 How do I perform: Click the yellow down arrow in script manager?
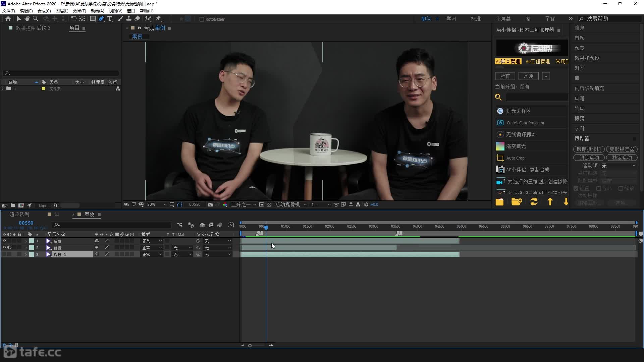pyautogui.click(x=566, y=201)
